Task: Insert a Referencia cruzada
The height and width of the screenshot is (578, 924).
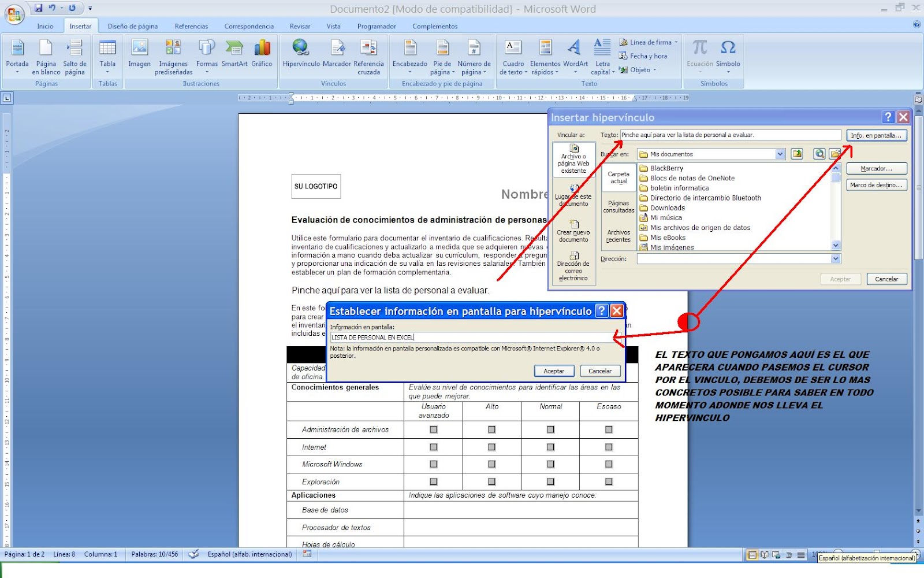Action: click(x=368, y=57)
